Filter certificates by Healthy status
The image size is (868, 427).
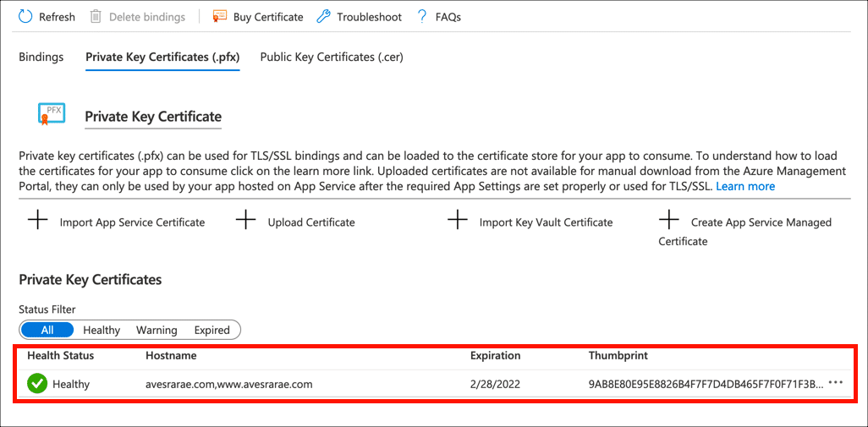click(102, 330)
